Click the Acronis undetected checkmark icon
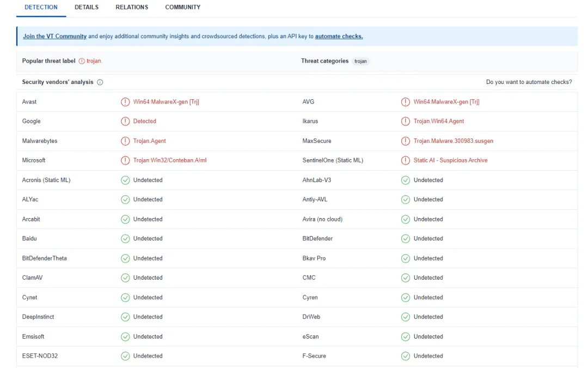 coord(125,180)
